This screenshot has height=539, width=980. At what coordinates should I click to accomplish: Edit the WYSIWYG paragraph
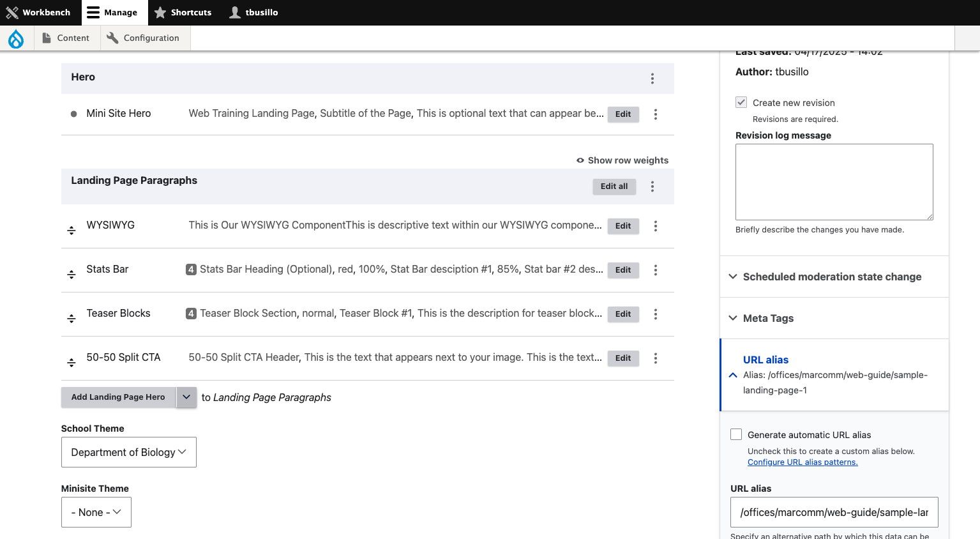[623, 226]
